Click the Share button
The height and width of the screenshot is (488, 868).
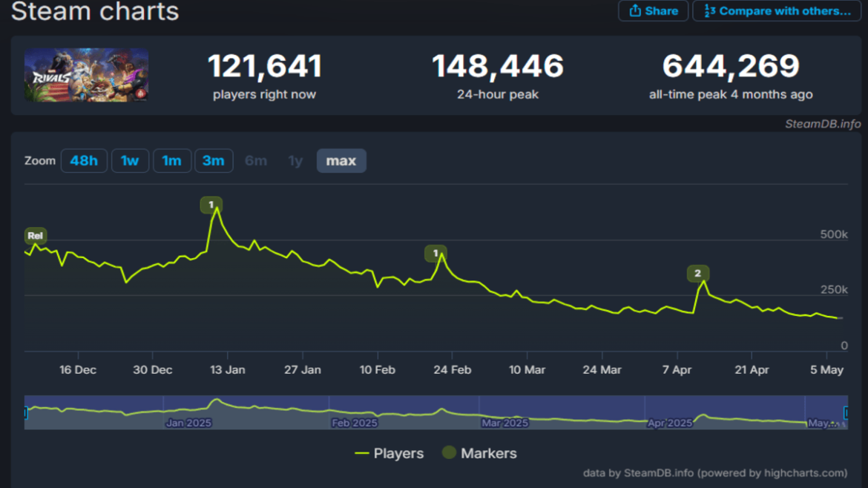pos(653,11)
